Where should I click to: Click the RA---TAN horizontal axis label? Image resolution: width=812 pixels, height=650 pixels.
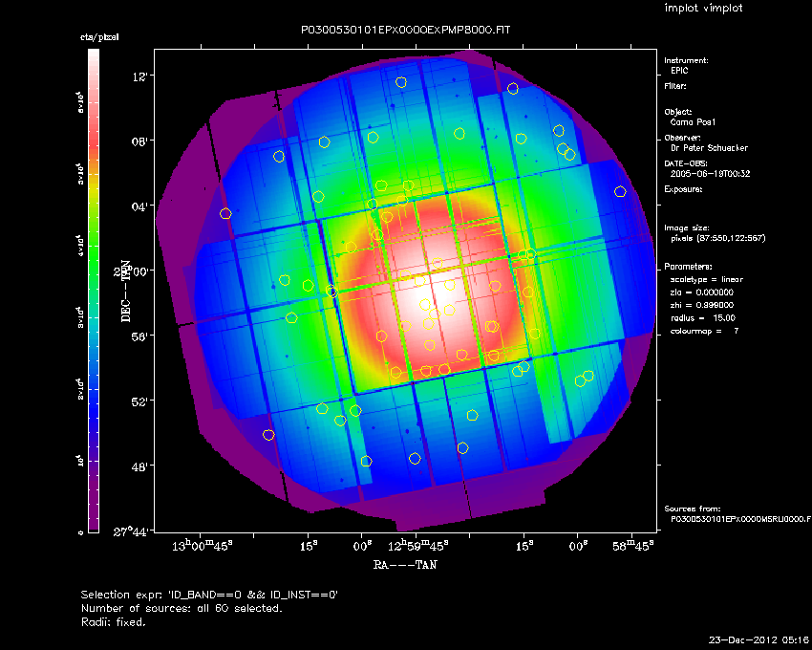point(405,565)
